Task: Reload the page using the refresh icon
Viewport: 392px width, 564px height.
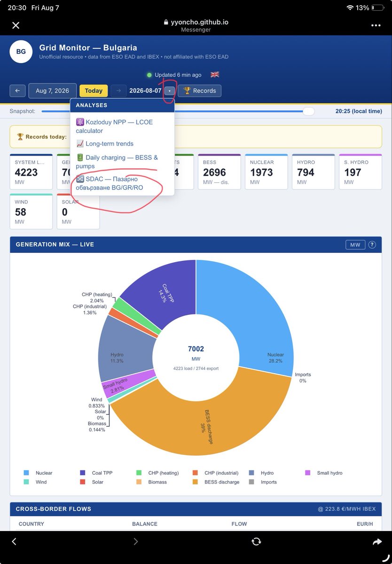Action: [256, 541]
